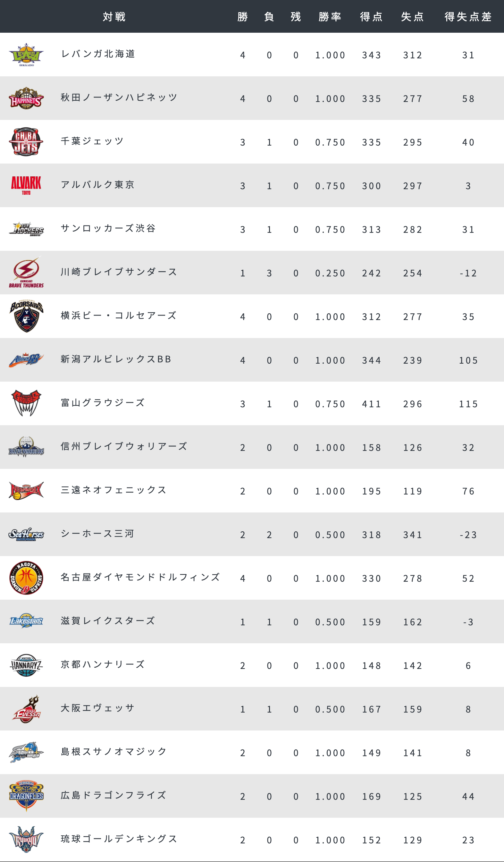Open 富山グラウジーズ team link
This screenshot has width=504, height=862.
pos(103,402)
